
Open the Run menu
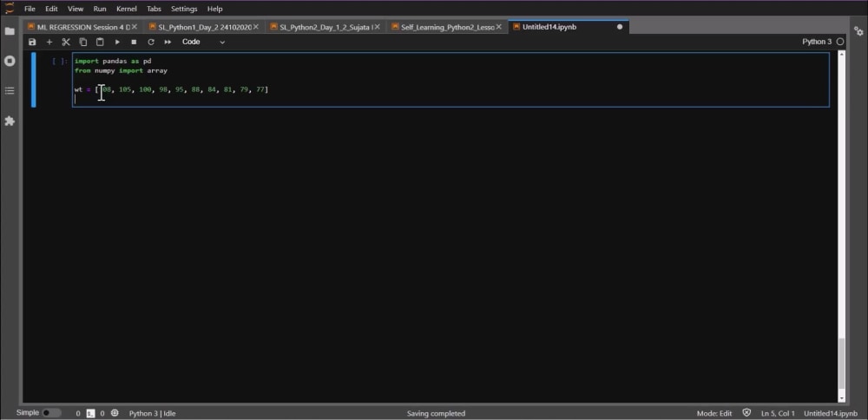[100, 9]
